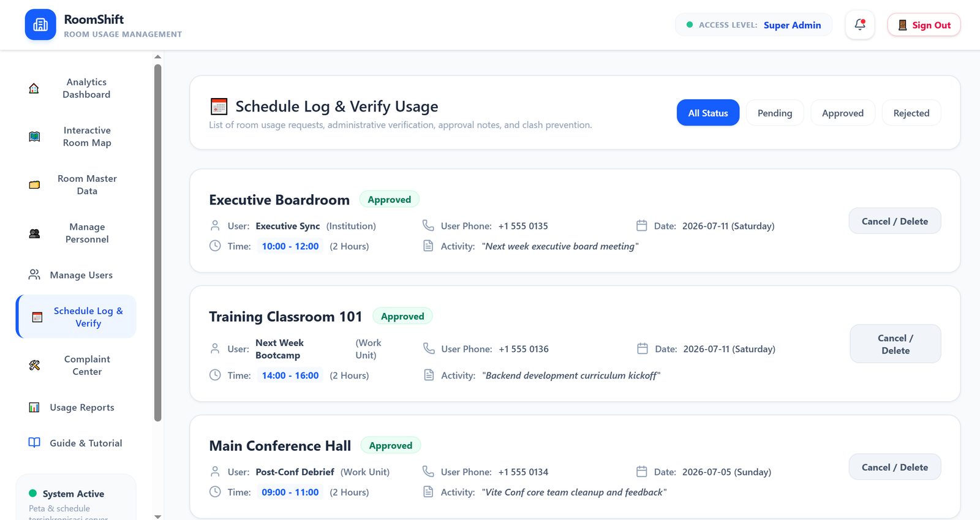Click the calendar icon beside Schedule Log heading
The image size is (980, 520).
pos(219,107)
